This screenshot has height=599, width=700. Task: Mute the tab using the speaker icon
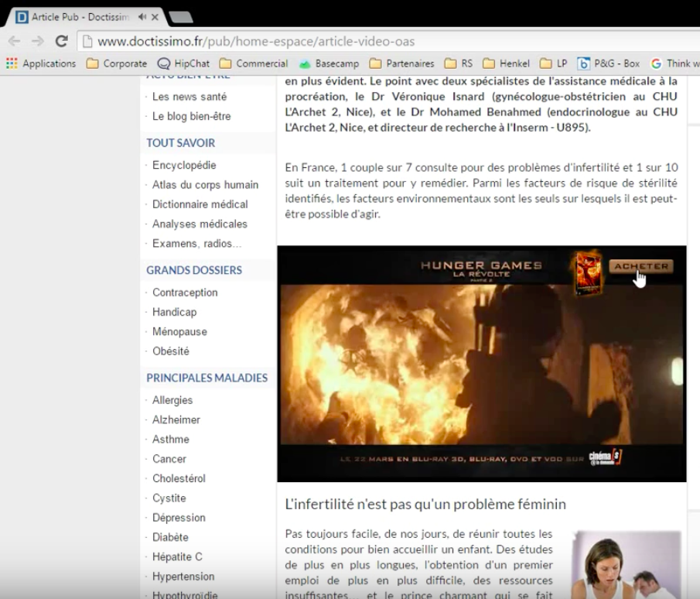pyautogui.click(x=142, y=17)
